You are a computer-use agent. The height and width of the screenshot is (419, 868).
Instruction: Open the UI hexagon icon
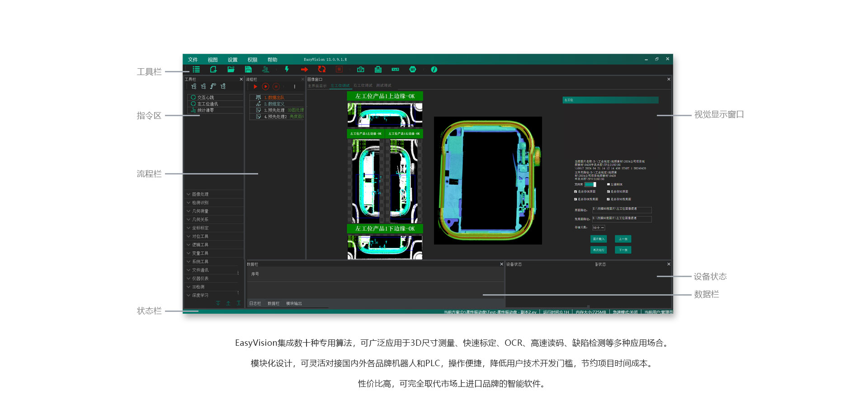pos(413,69)
